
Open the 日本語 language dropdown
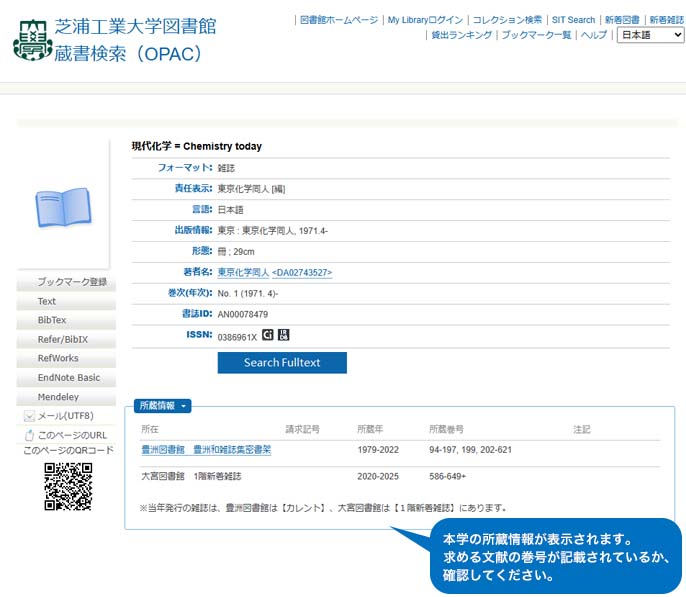click(x=650, y=35)
